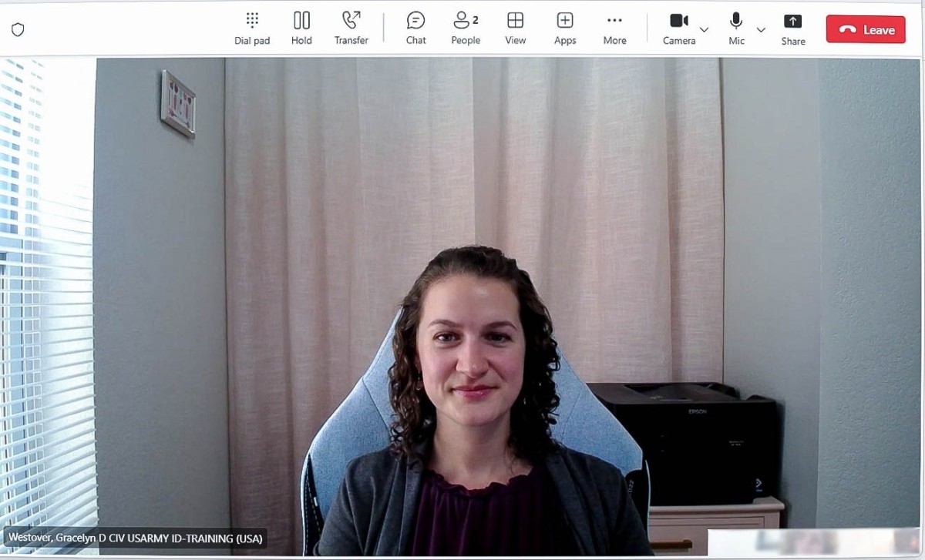The height and width of the screenshot is (560, 925).
Task: Expand the Camera options chevron
Action: 704,30
